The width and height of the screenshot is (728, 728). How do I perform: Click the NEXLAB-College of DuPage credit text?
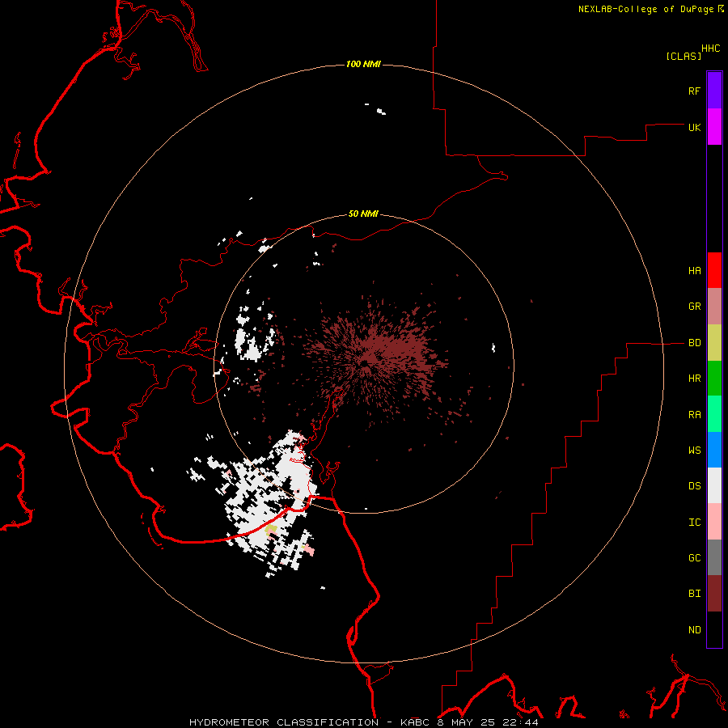click(x=646, y=9)
